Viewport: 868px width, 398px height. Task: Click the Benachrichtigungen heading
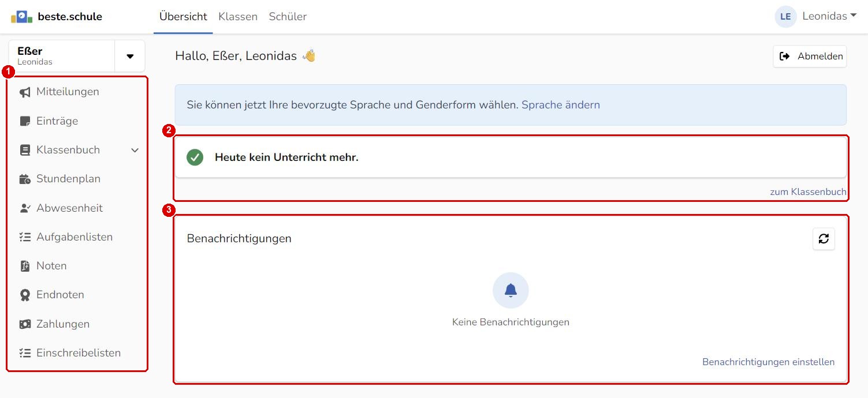[239, 238]
